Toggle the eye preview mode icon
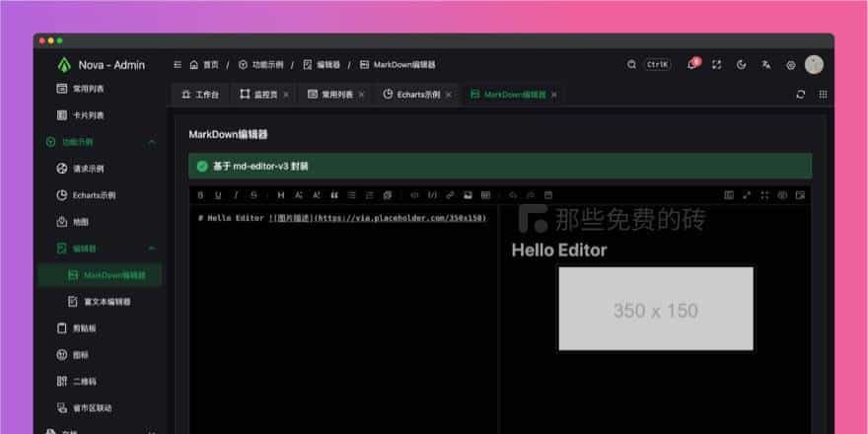Screen dimensions: 868x434 (782, 195)
